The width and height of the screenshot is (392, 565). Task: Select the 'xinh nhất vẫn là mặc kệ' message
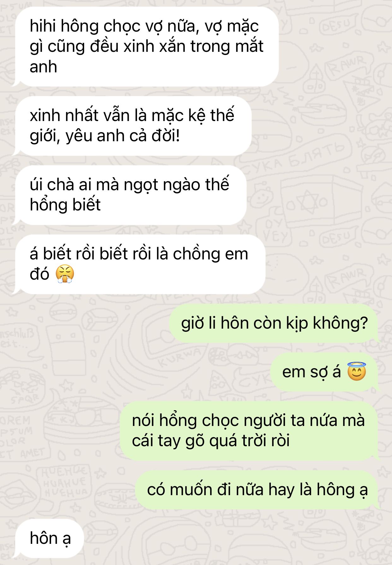click(x=132, y=126)
